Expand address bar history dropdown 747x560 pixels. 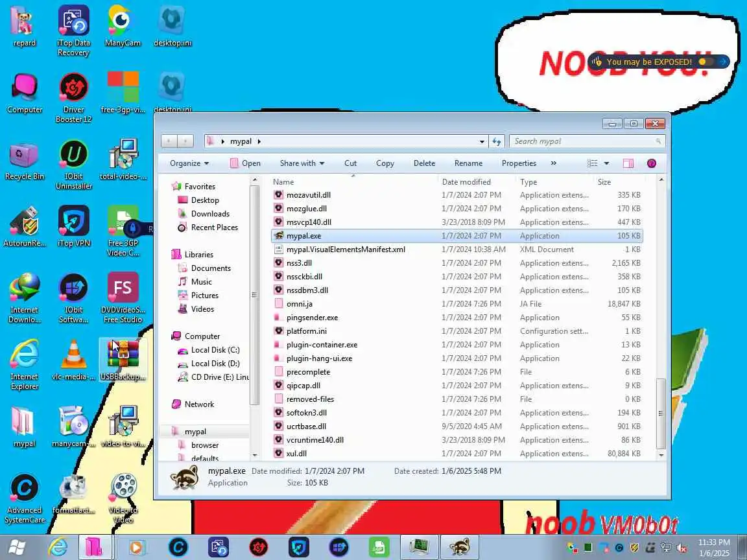pyautogui.click(x=482, y=141)
